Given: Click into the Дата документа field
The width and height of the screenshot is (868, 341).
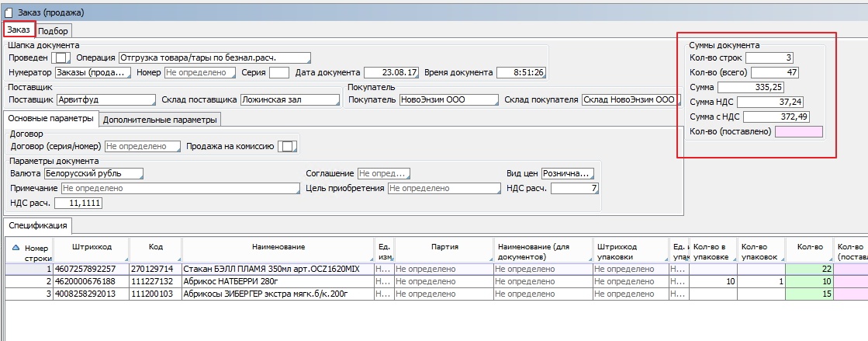Looking at the screenshot, I should pos(391,73).
